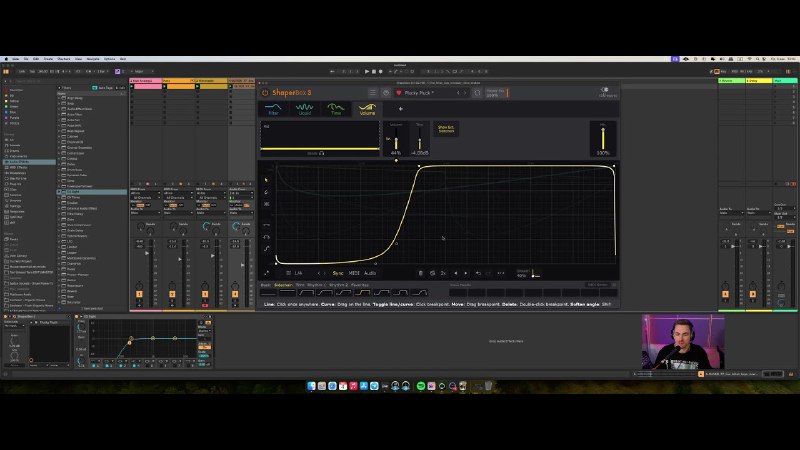Screen dimensions: 800x450
Task: Switch to the Time shaper tab
Action: (336, 109)
